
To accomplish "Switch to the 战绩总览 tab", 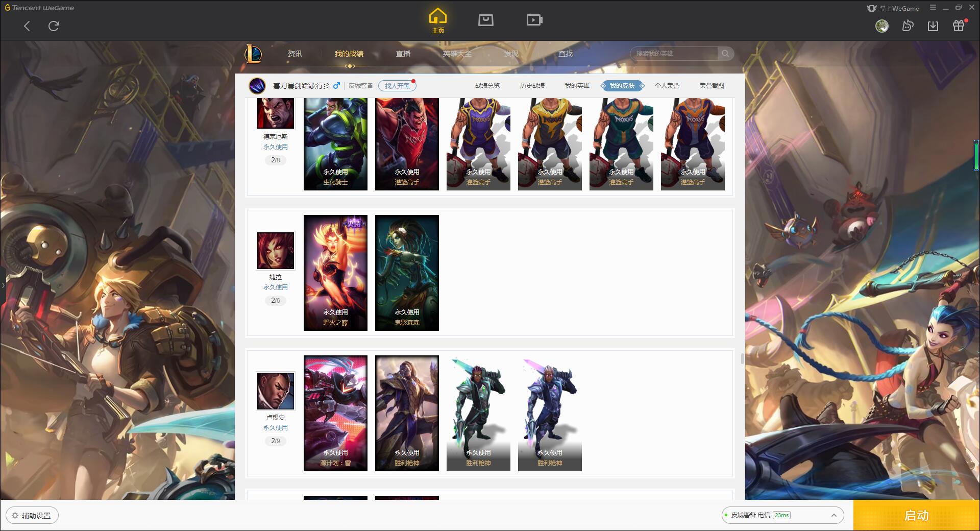I will [x=487, y=86].
